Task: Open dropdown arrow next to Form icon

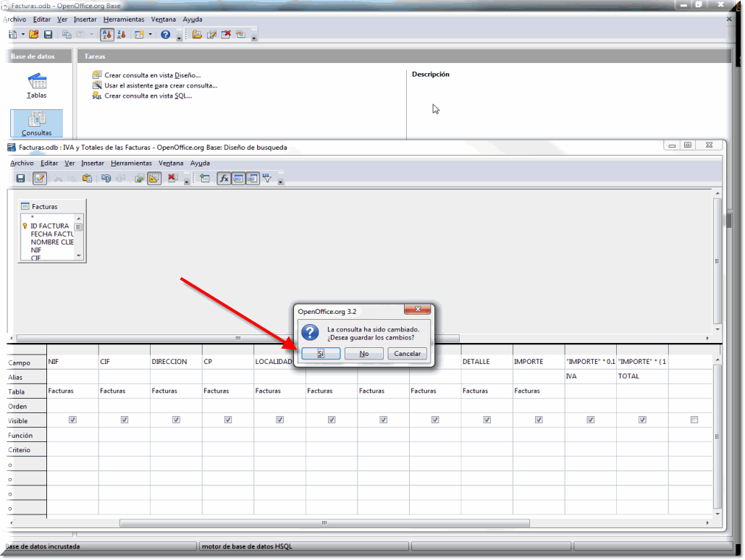Action: (150, 34)
